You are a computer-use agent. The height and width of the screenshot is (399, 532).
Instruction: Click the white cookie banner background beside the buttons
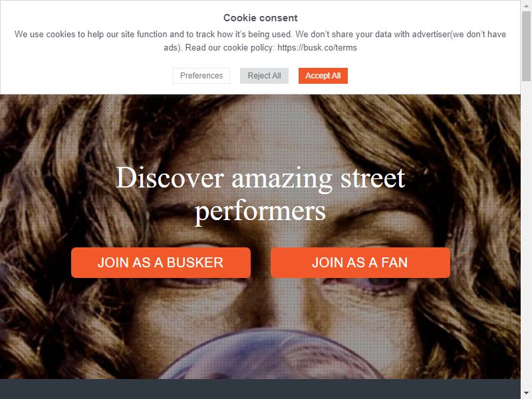click(x=424, y=76)
